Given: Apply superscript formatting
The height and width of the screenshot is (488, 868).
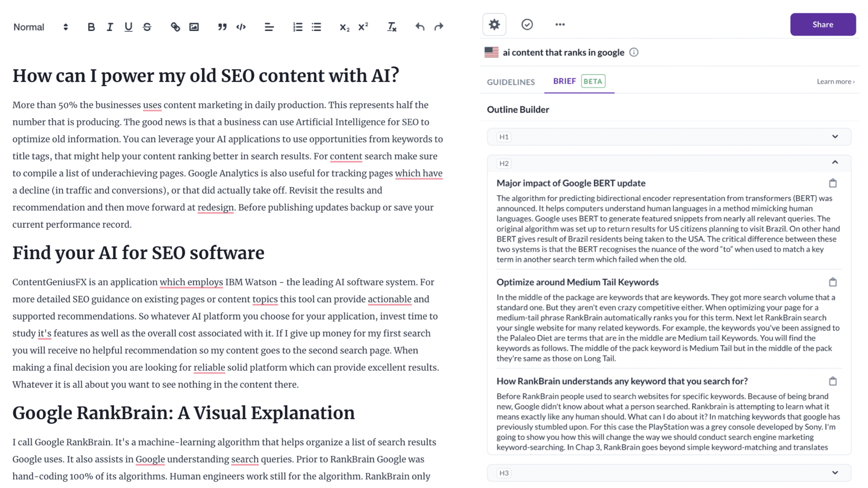Looking at the screenshot, I should 363,26.
